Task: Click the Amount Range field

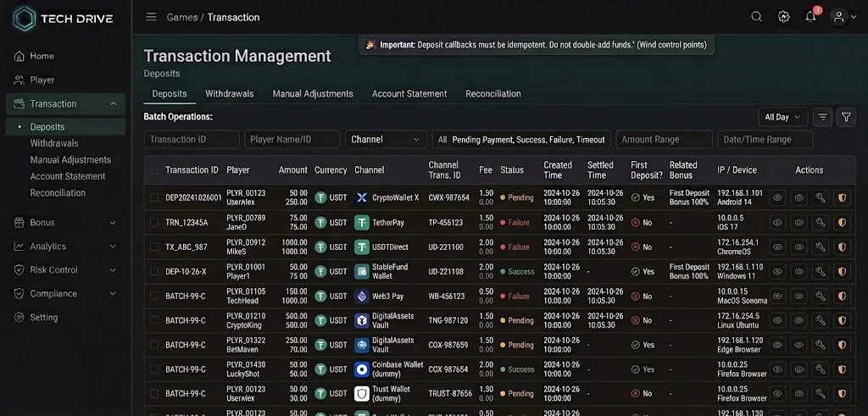Action: pyautogui.click(x=664, y=140)
